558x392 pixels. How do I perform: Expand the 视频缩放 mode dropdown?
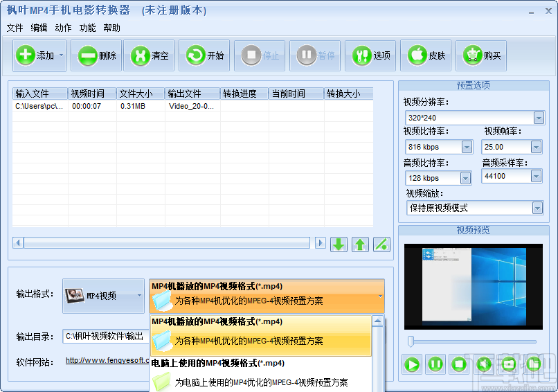click(x=537, y=208)
